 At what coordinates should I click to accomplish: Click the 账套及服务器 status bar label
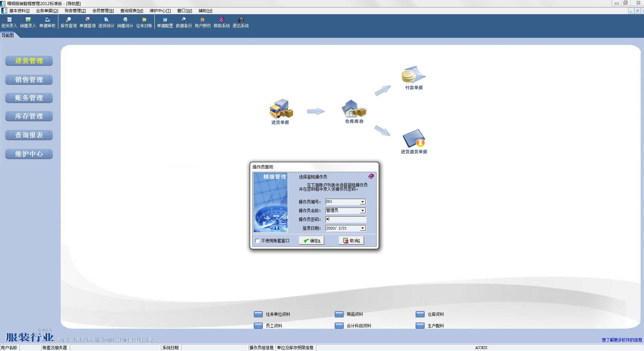[x=55, y=348]
